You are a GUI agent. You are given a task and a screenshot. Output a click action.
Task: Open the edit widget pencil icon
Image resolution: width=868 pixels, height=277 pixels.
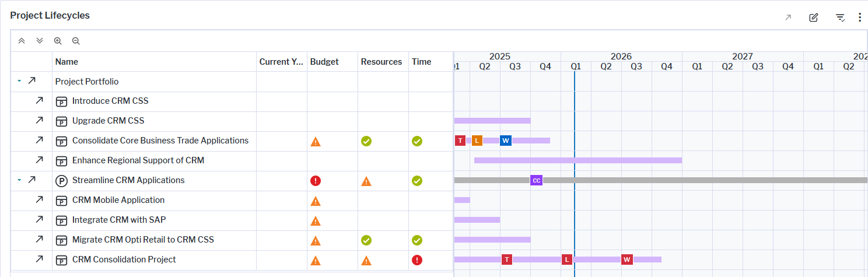(813, 17)
